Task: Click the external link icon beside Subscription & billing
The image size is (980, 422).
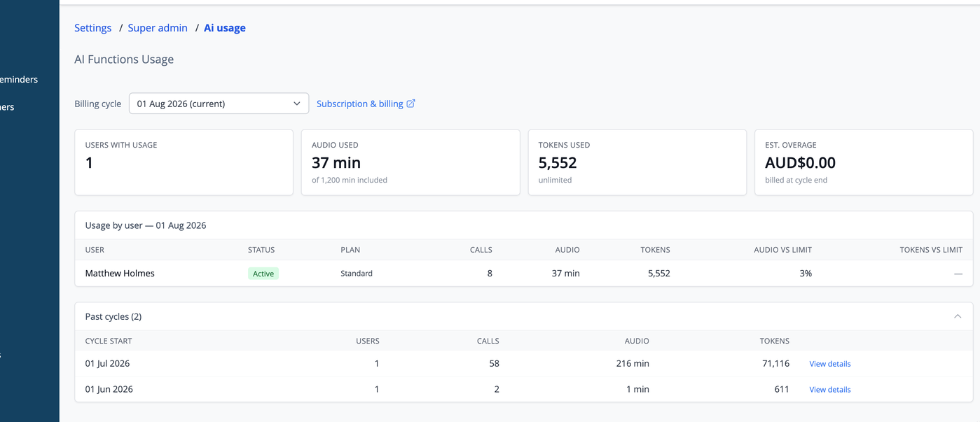Action: click(411, 104)
